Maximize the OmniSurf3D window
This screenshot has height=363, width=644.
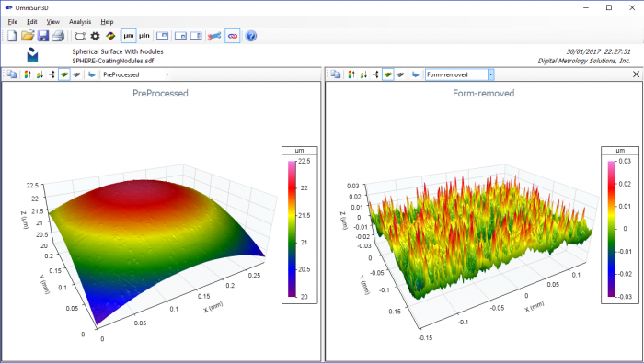pos(609,7)
